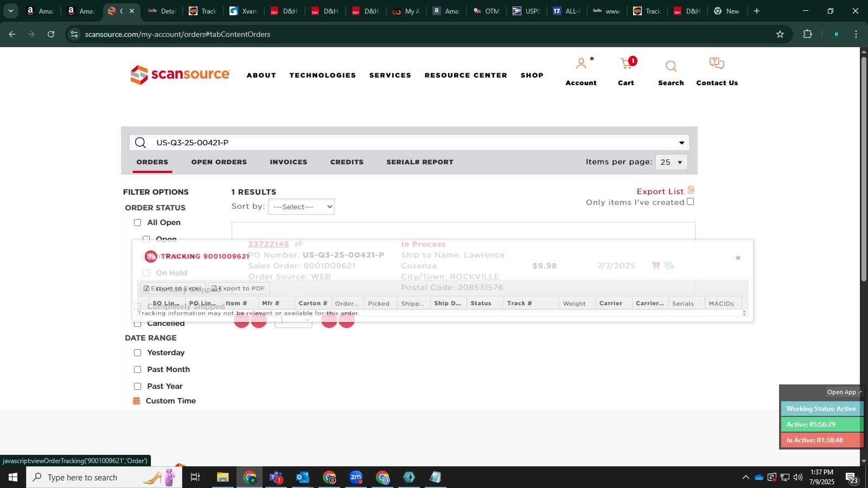Open the Sort by select dropdown
This screenshot has height=488, width=868.
(x=301, y=207)
